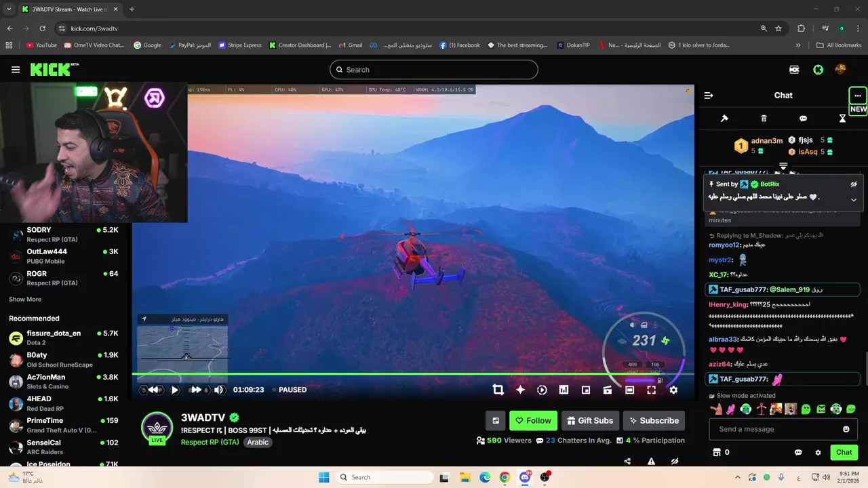Click the sparkle icon in player controls
868x488 pixels.
pos(520,390)
